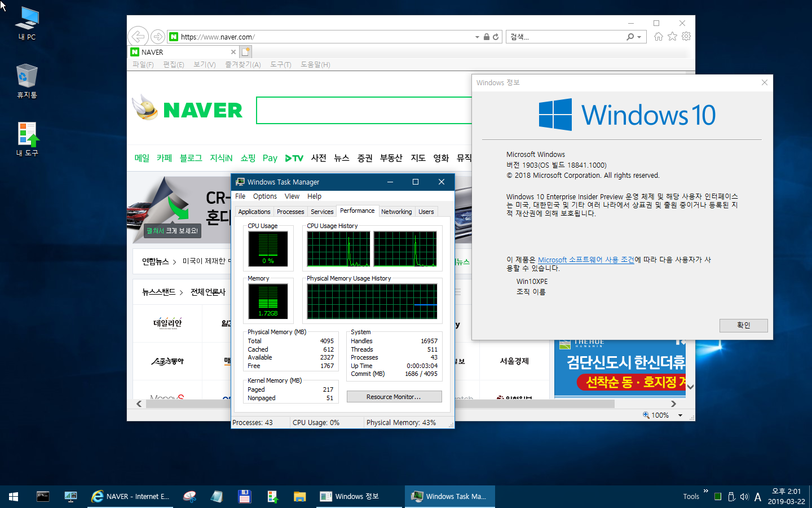Switch to the Users tab

point(426,212)
